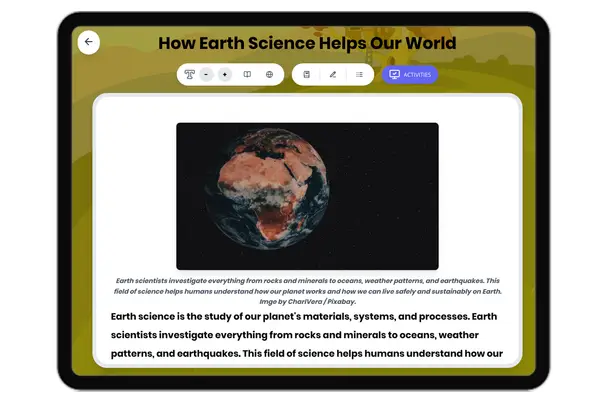Screen dimensions: 600x400
Task: Go back using the arrow button
Action: point(89,42)
